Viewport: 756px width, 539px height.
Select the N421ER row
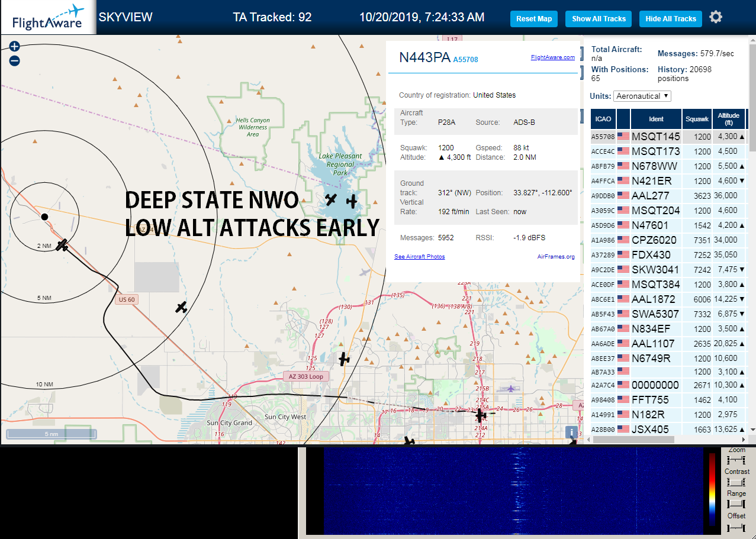pyautogui.click(x=668, y=180)
